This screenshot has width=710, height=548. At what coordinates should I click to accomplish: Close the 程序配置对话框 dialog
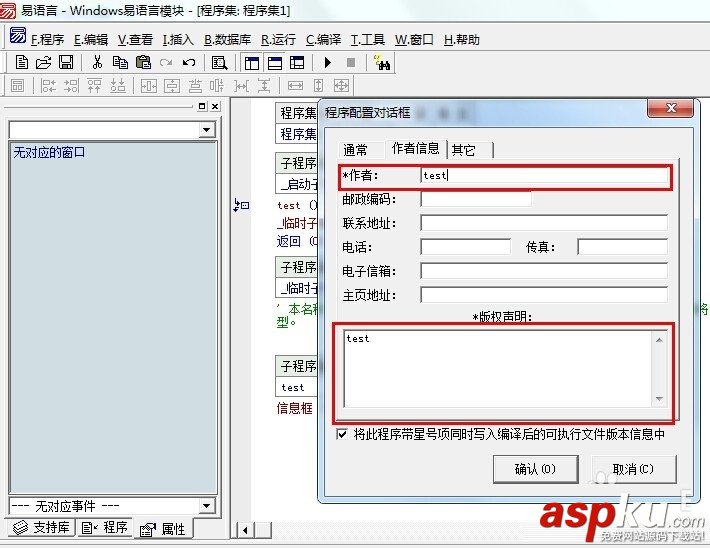[671, 108]
